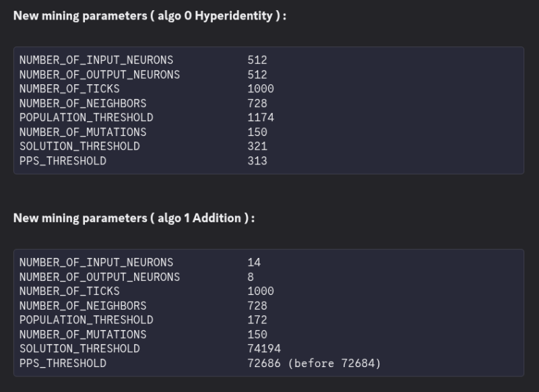Viewport: 539px width, 392px height.
Task: Click the PPS_THRESHOLD value 313
Action: click(257, 161)
